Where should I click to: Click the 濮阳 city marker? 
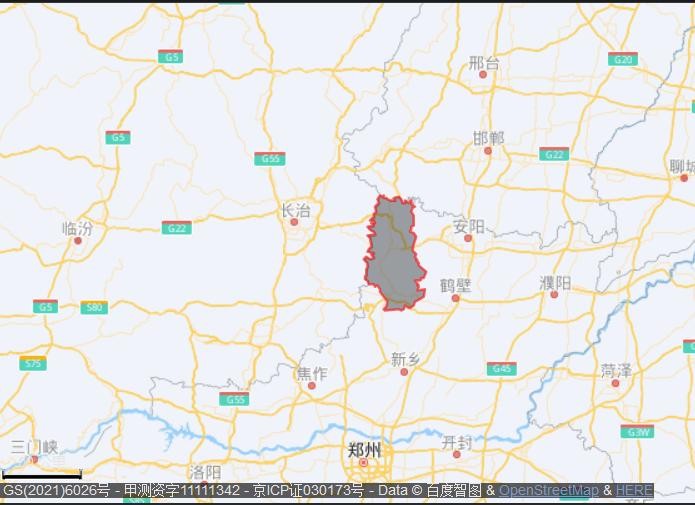click(x=554, y=294)
